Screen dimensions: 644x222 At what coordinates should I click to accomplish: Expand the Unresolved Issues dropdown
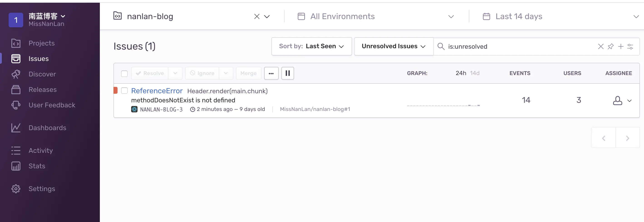click(x=393, y=46)
